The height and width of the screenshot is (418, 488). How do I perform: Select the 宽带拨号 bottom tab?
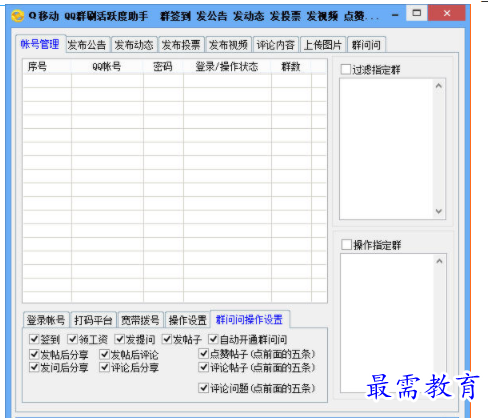(x=140, y=320)
